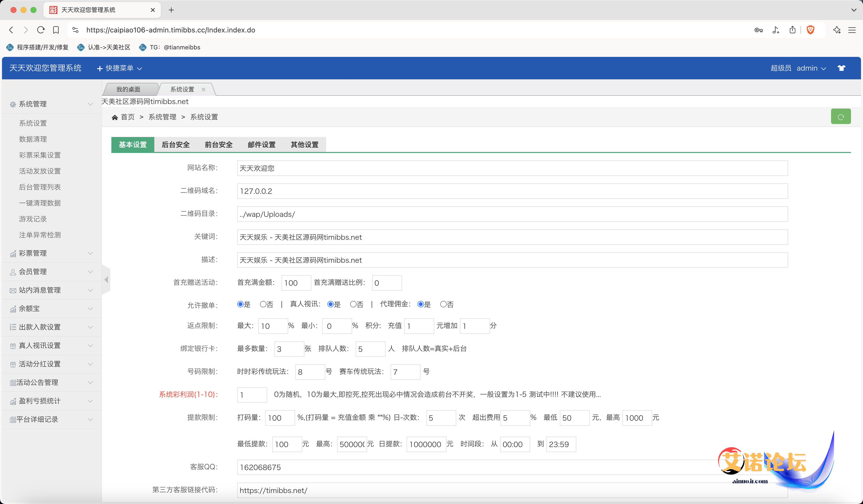Click the chart icon beside 余额宝
This screenshot has height=504, width=863.
coord(13,309)
